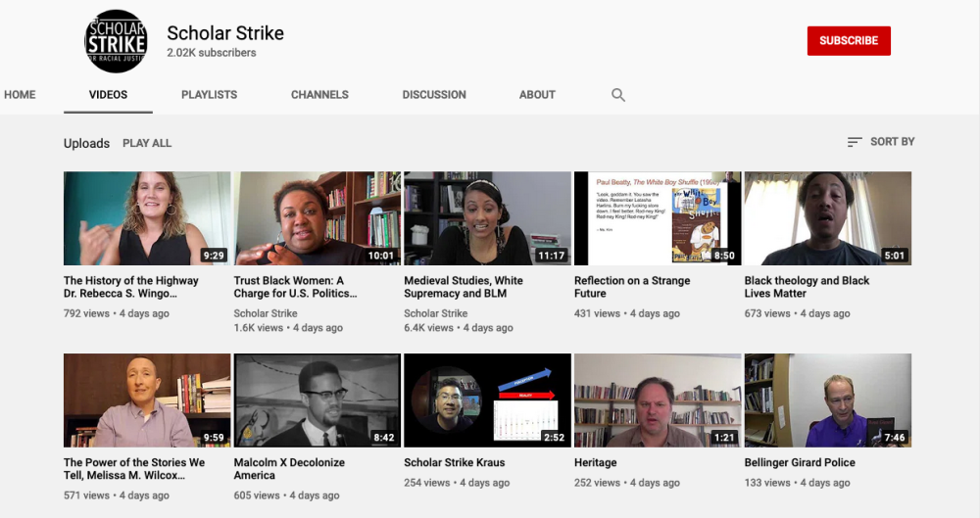The height and width of the screenshot is (518, 980).
Task: Switch to the Playlists tab
Action: coord(210,95)
